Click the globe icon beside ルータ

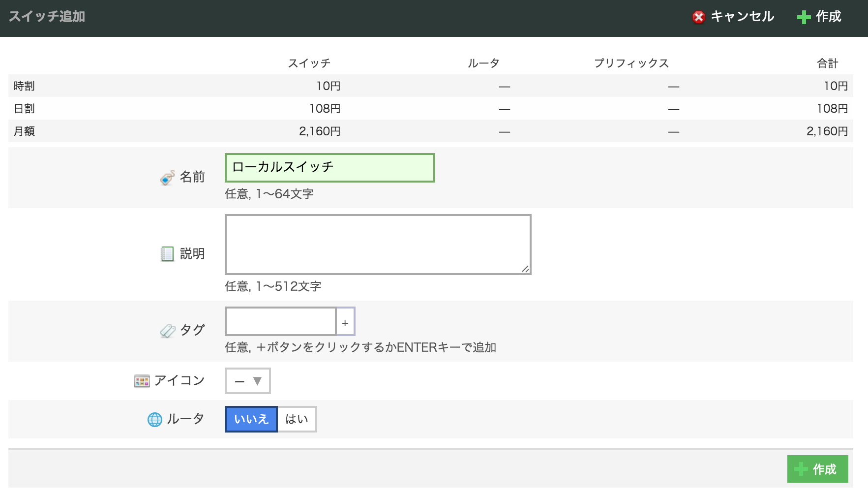click(155, 420)
